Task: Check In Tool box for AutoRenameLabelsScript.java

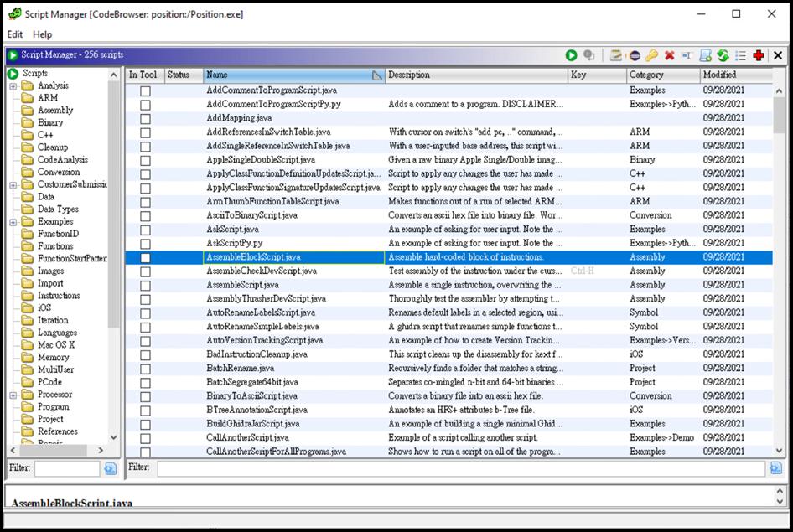Action: (145, 313)
